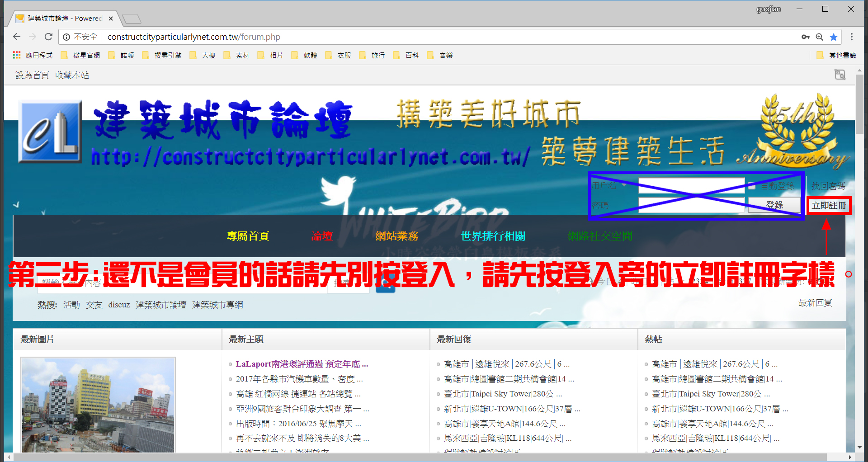Screen dimensions: 868x462
Task: Open 相片 bookmark folder
Action: 270,55
